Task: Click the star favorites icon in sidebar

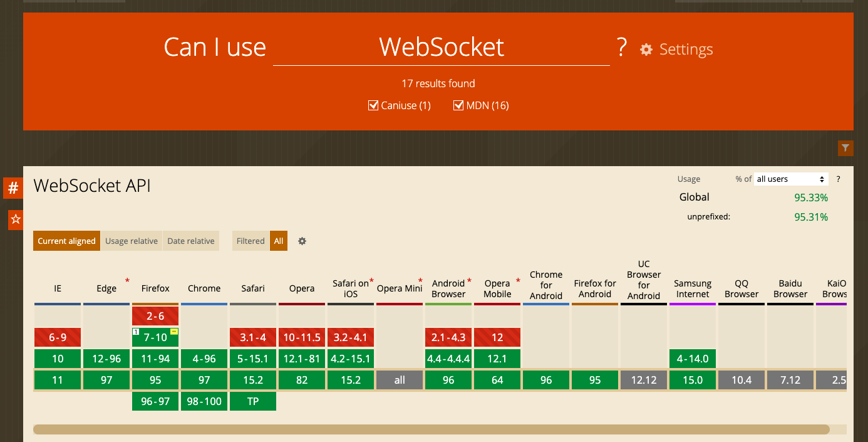Action: [15, 219]
